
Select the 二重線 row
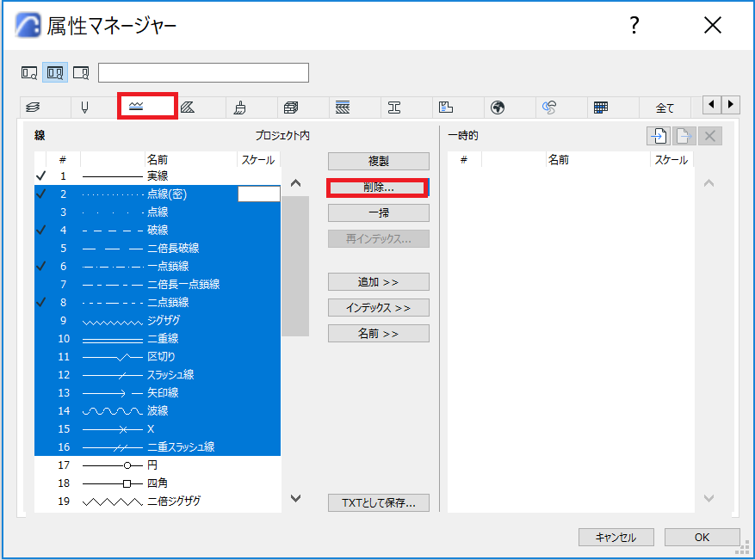pos(158,339)
